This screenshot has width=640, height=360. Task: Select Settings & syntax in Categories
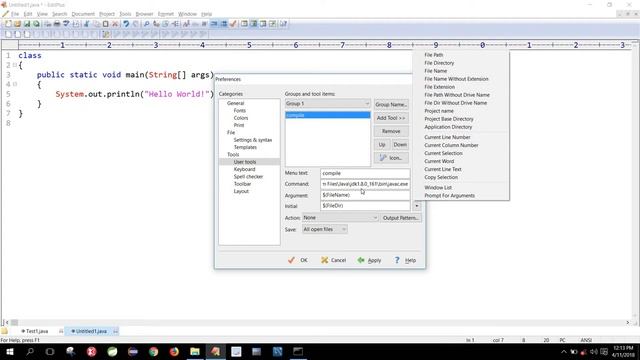click(253, 140)
